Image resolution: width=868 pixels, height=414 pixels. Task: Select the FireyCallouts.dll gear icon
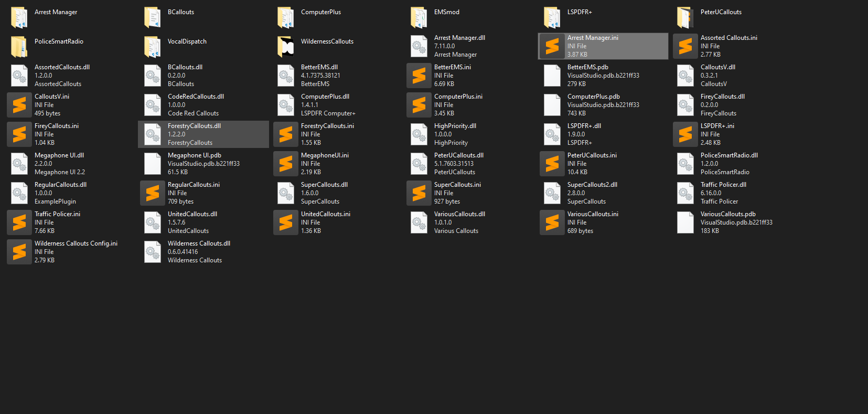(685, 105)
